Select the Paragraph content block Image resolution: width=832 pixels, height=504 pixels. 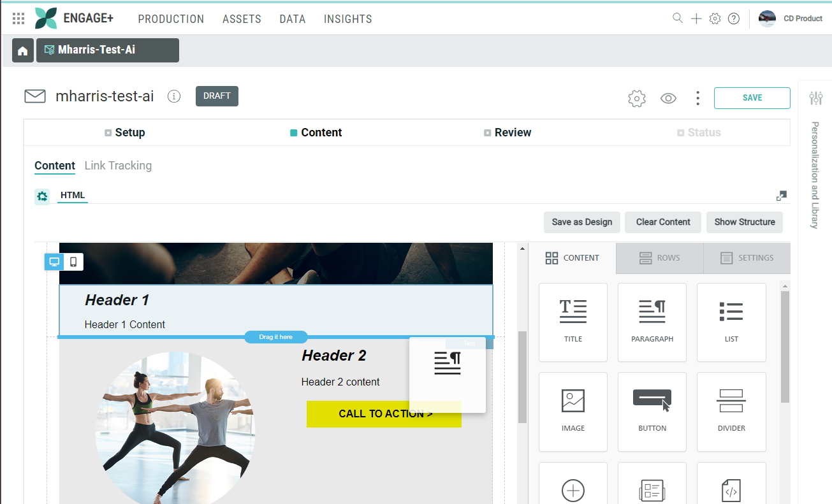[652, 322]
